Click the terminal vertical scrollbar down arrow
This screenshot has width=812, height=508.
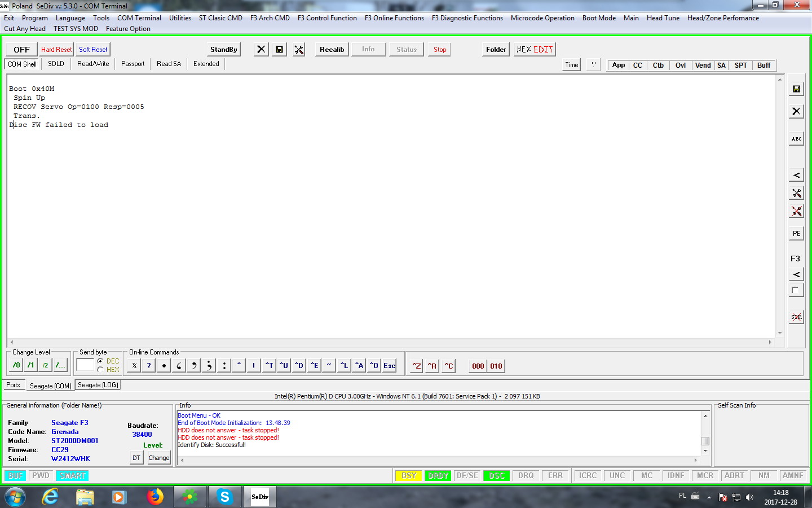pyautogui.click(x=780, y=333)
